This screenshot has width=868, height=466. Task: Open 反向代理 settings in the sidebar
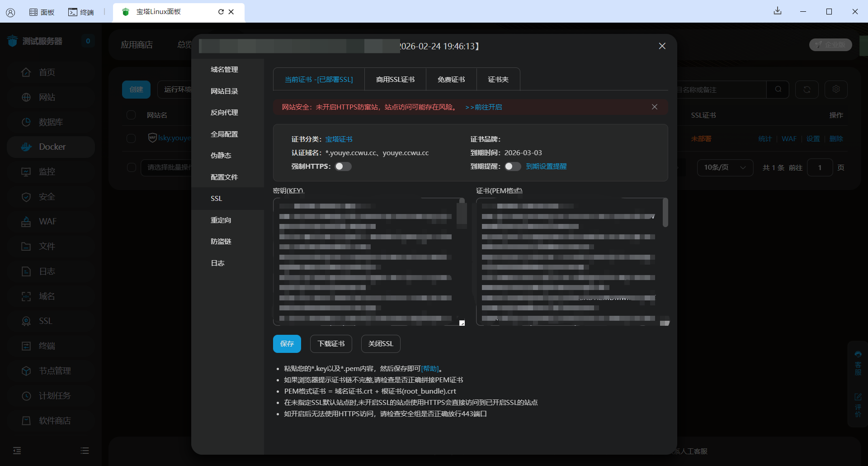coord(224,113)
